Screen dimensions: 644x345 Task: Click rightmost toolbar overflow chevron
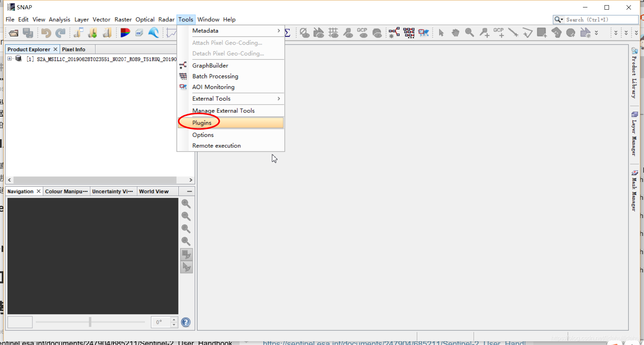(x=636, y=33)
